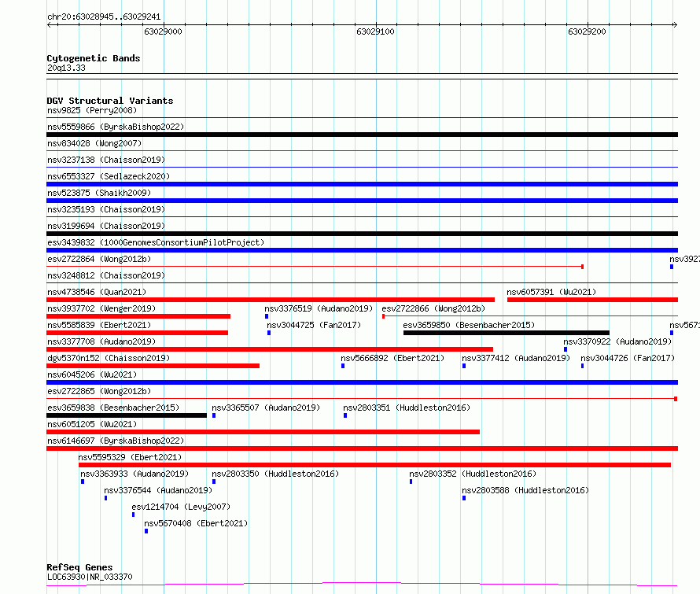Select nsv3044726 (Fan2017) label
The width and height of the screenshot is (700, 594).
[x=628, y=358]
